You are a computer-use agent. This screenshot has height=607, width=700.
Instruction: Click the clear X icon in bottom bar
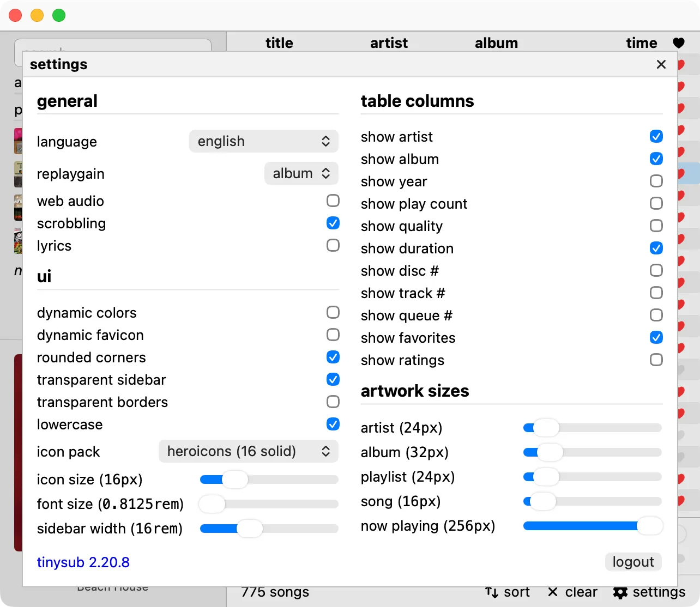point(553,592)
